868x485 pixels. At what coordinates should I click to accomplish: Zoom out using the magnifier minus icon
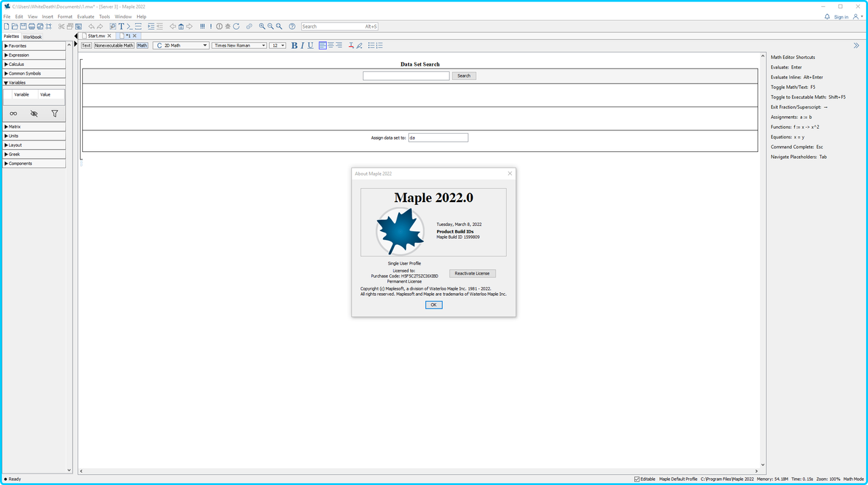(271, 26)
